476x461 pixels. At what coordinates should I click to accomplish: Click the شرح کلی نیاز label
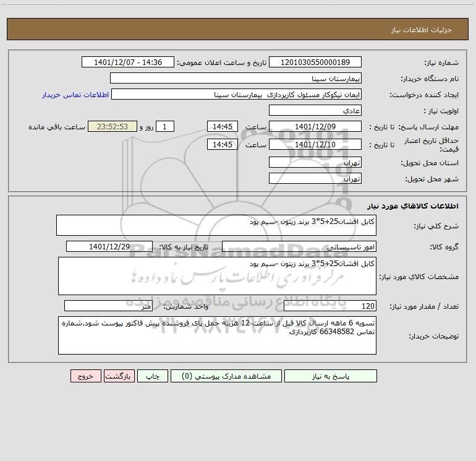pyautogui.click(x=436, y=226)
